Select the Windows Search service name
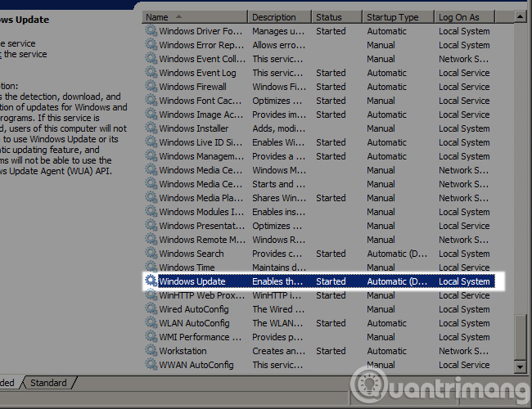Image resolution: width=532 pixels, height=409 pixels. tap(192, 254)
